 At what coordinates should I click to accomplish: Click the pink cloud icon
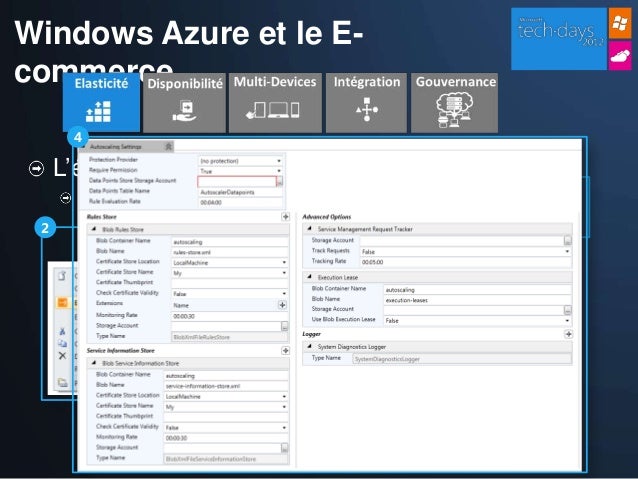[620, 56]
